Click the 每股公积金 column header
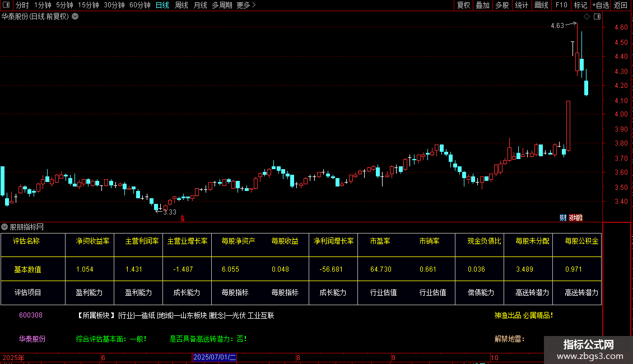This screenshot has height=364, width=633. (x=581, y=241)
